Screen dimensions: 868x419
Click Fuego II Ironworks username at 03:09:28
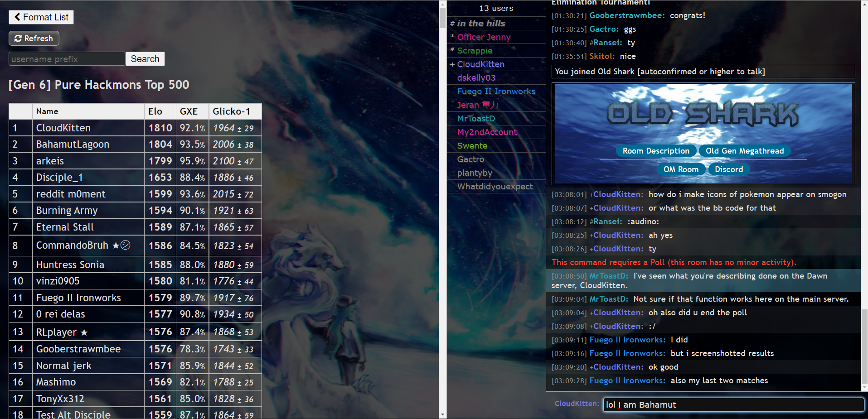pos(627,380)
